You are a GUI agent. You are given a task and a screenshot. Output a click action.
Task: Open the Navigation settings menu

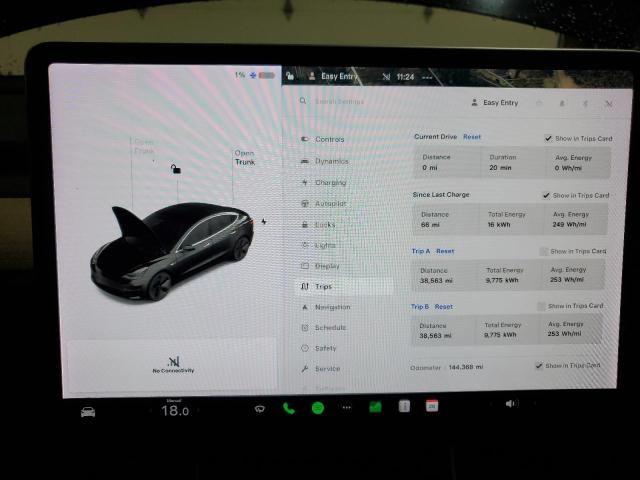click(x=326, y=307)
